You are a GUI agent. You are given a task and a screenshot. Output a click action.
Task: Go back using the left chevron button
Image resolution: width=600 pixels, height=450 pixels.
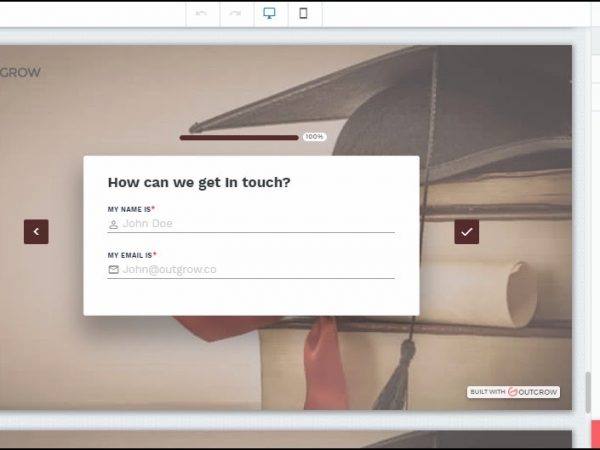(x=36, y=232)
